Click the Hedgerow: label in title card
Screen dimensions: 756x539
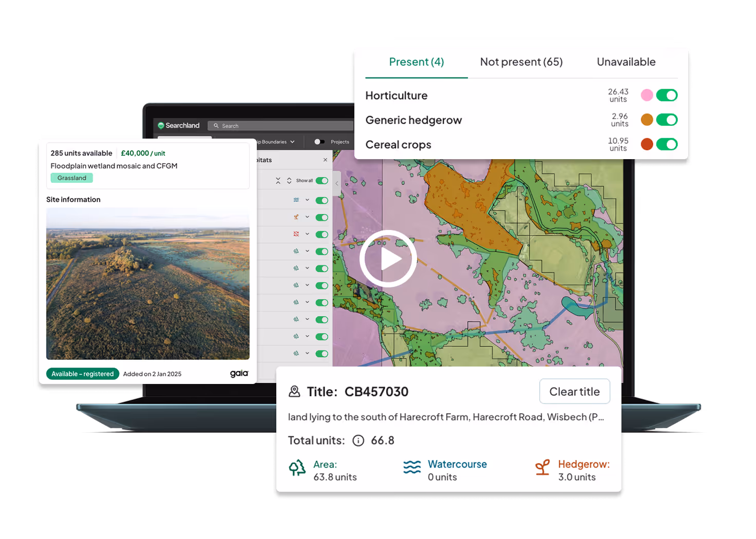[584, 464]
